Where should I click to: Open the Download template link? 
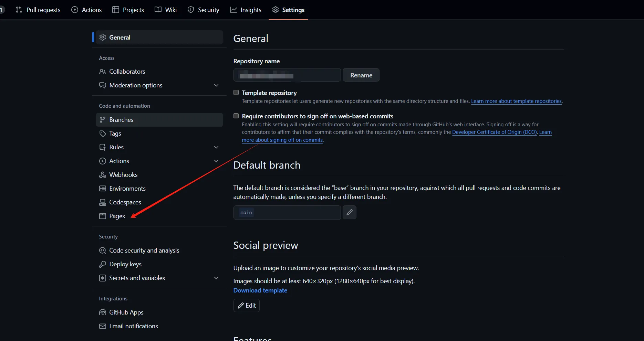[x=260, y=290]
